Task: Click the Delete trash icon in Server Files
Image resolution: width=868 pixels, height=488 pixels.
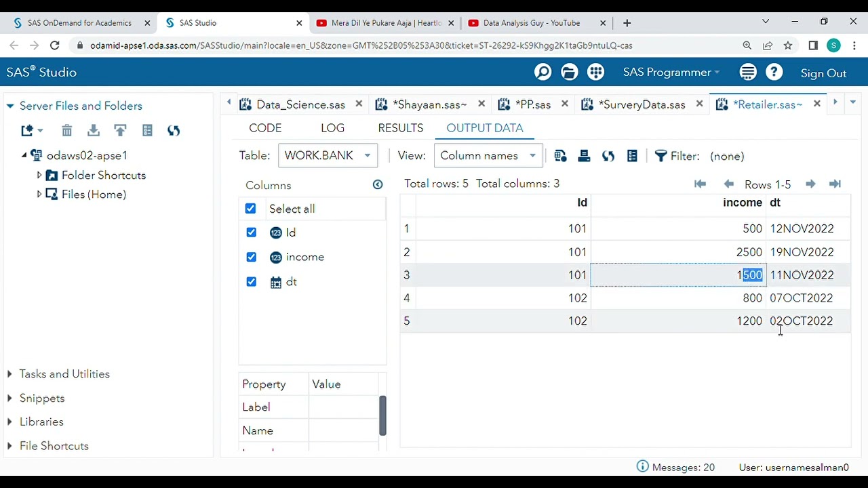Action: [66, 130]
